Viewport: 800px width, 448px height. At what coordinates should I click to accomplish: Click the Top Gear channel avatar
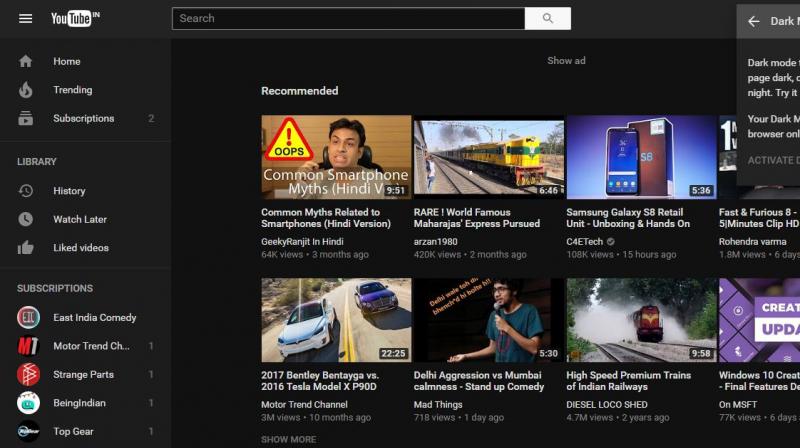(x=29, y=432)
